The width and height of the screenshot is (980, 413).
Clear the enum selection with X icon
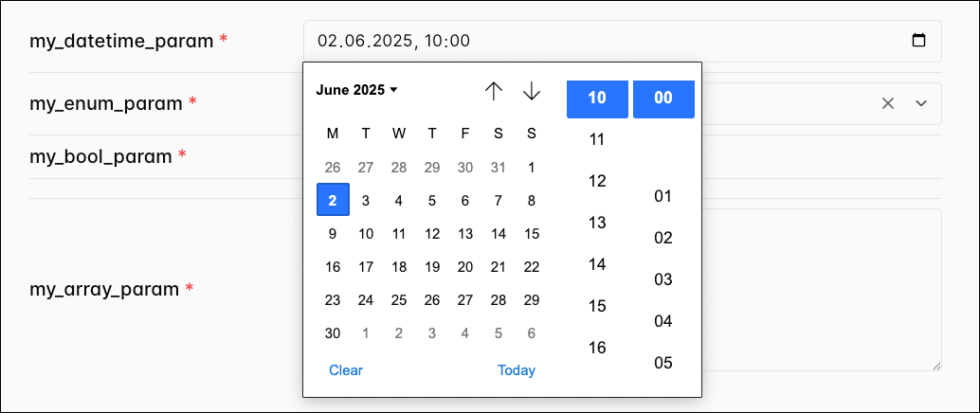(888, 103)
